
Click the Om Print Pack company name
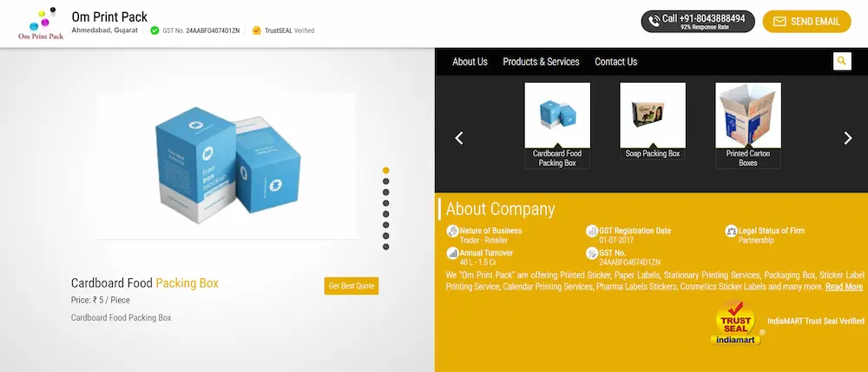pos(109,17)
